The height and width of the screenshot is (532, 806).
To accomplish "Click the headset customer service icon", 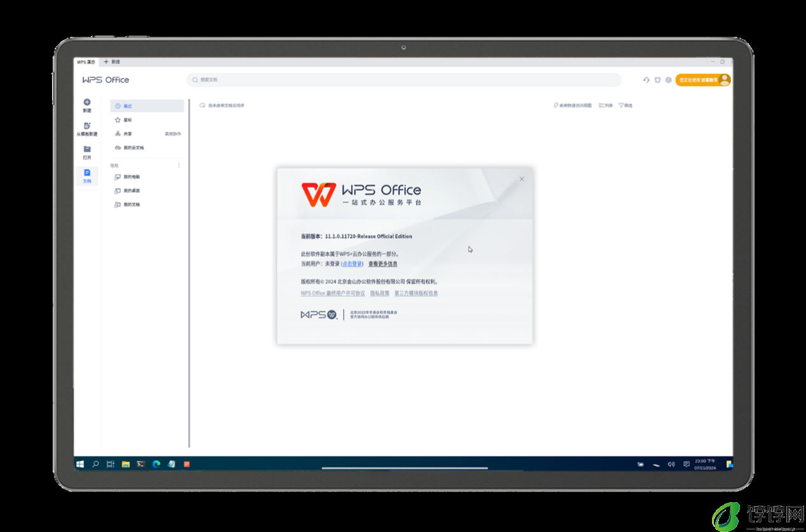I will (647, 80).
